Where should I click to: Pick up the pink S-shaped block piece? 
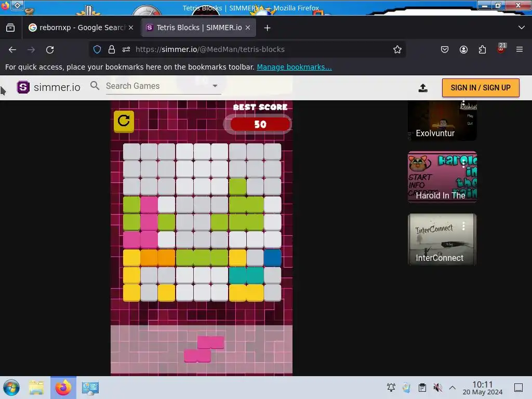tap(204, 349)
